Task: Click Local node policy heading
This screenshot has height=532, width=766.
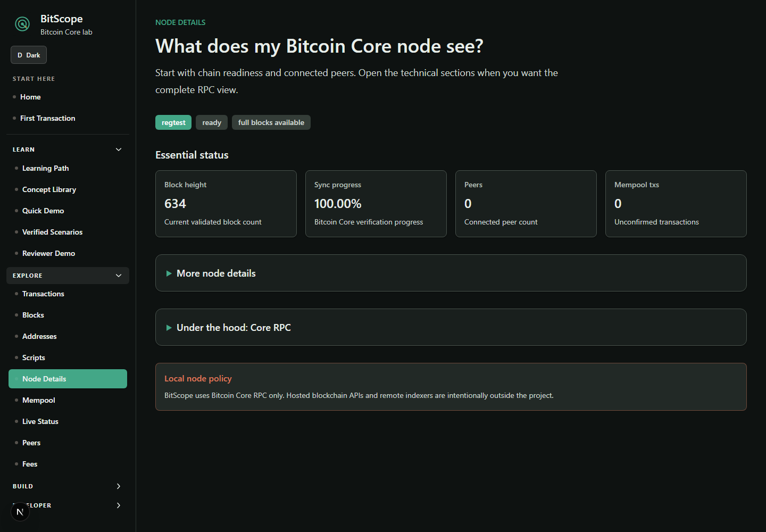Action: tap(198, 378)
